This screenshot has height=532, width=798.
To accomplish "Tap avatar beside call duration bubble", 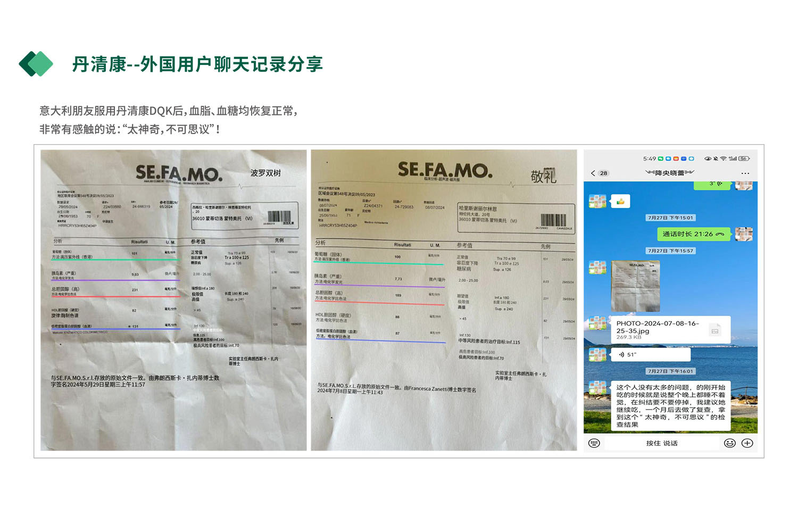I will coord(744,234).
